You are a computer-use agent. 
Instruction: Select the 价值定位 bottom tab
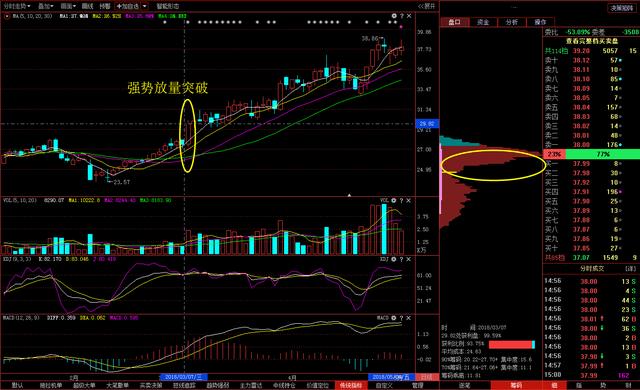318,385
